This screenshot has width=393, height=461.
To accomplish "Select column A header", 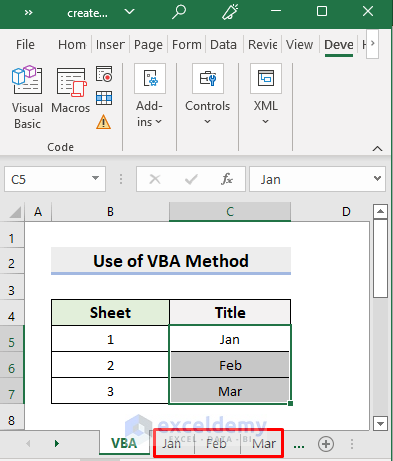I will pos(38,212).
